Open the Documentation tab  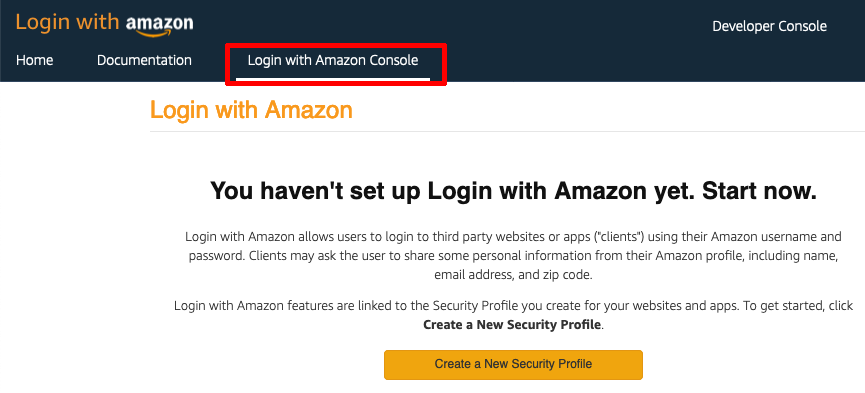tap(145, 60)
